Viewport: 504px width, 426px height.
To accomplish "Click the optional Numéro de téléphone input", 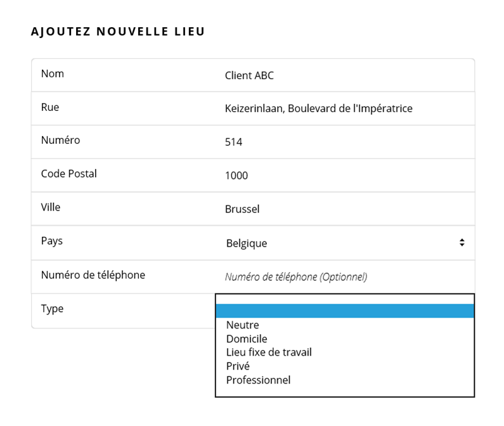I will click(346, 277).
